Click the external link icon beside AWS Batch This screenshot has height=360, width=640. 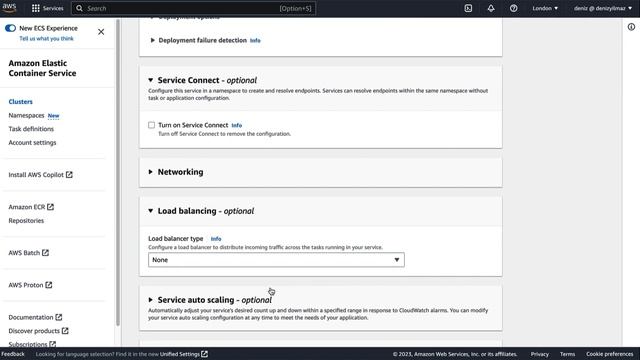coord(45,253)
